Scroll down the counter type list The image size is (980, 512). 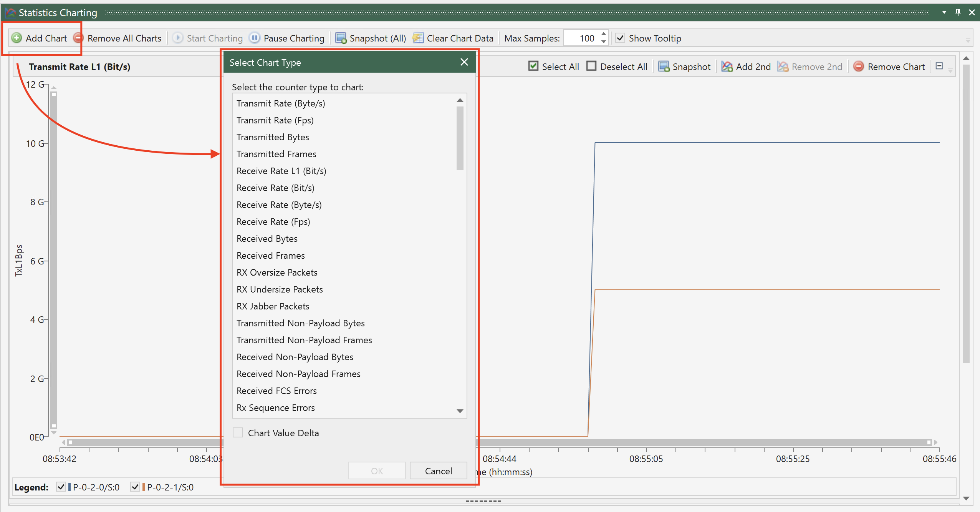tap(461, 411)
